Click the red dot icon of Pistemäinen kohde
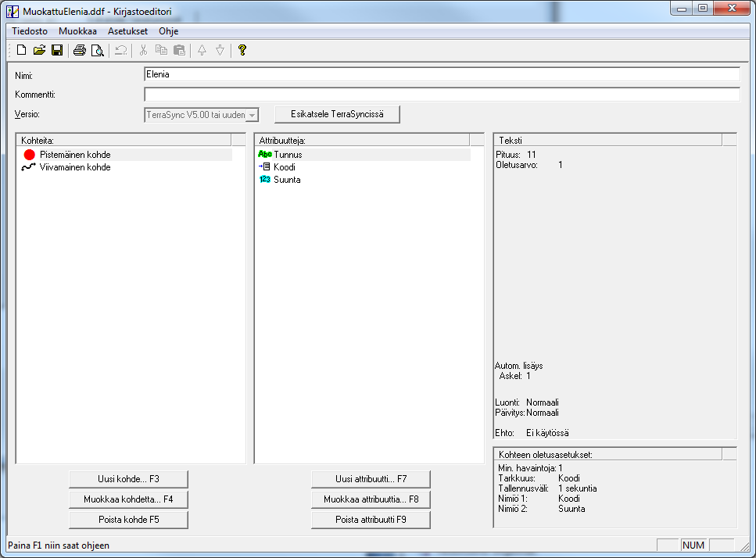This screenshot has width=756, height=558. coord(30,155)
